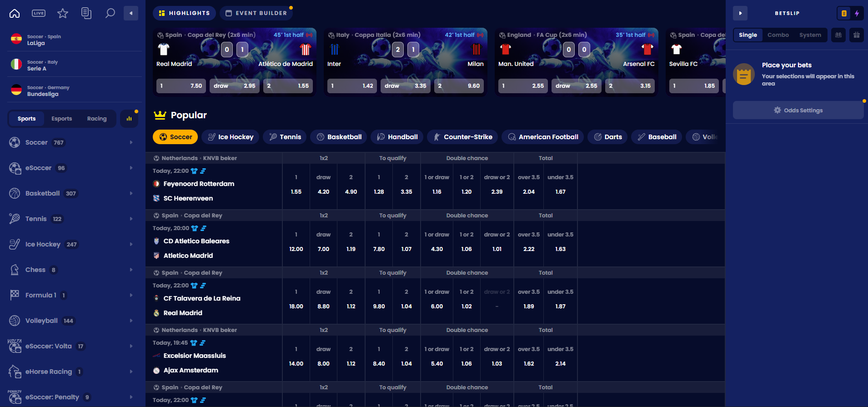868x407 pixels.
Task: Bet Sevilla FC win at 1.85
Action: pyautogui.click(x=694, y=85)
